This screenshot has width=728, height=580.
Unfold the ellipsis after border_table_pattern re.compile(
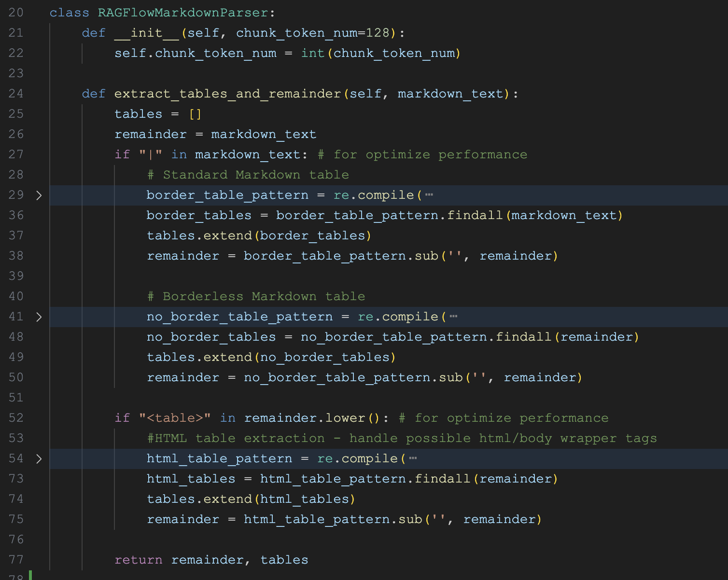click(x=429, y=195)
